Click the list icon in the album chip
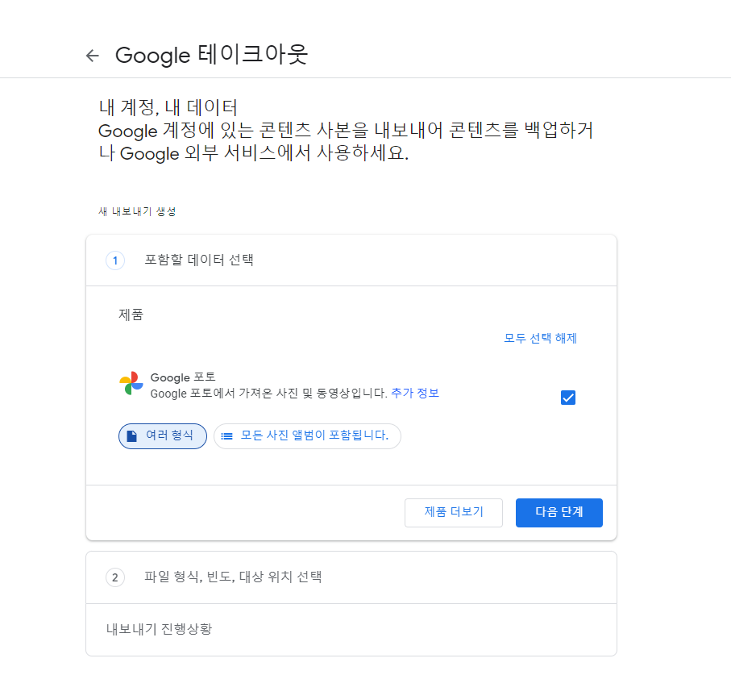The image size is (731, 700). (227, 436)
